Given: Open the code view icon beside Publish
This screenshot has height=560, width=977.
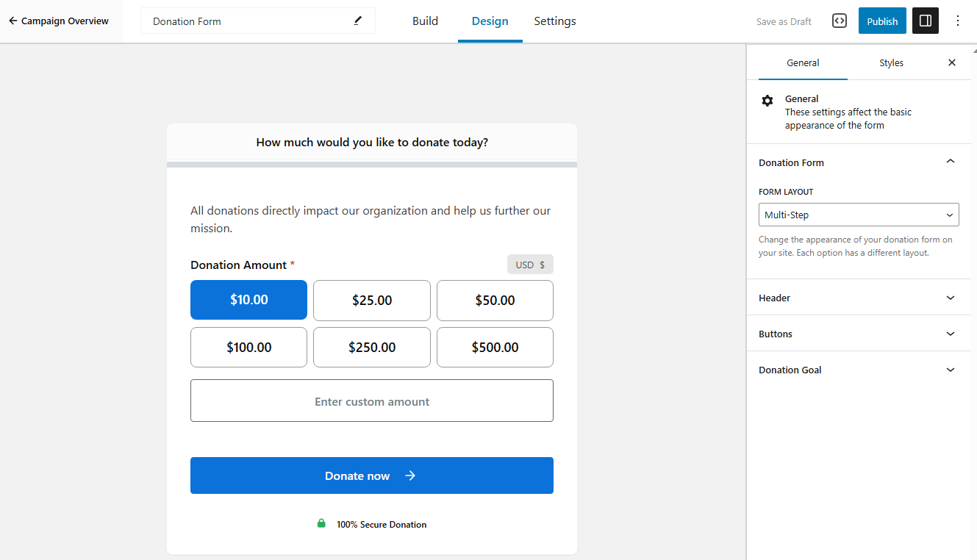Looking at the screenshot, I should [840, 21].
